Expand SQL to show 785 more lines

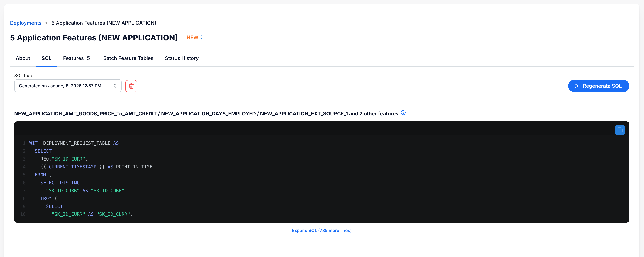321,230
